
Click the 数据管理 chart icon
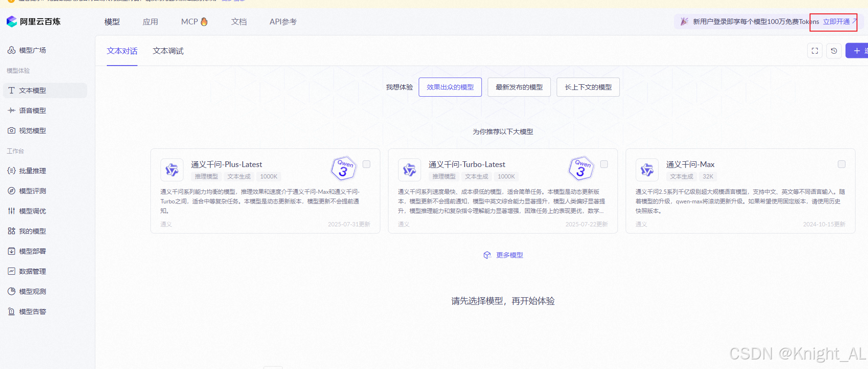pyautogui.click(x=11, y=271)
